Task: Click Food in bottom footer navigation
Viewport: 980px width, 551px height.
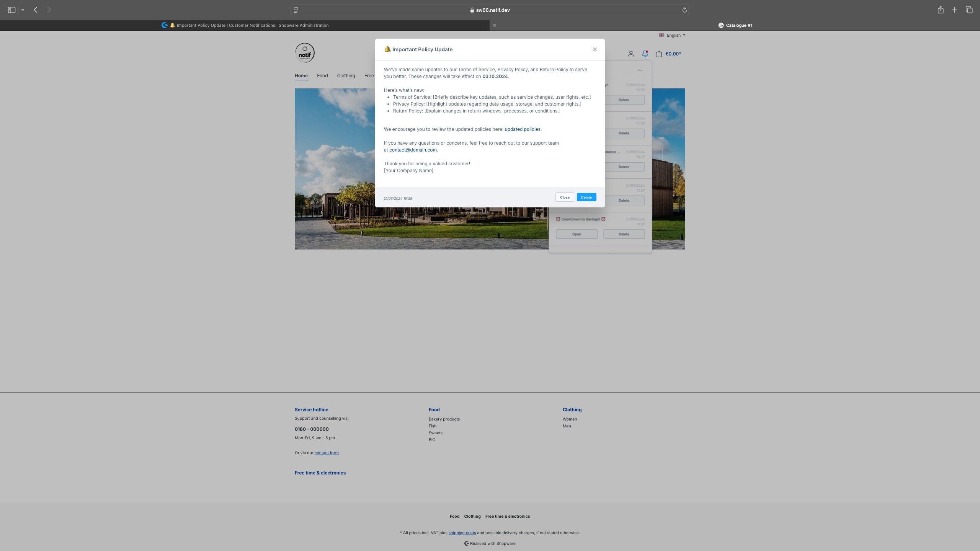Action: click(454, 516)
